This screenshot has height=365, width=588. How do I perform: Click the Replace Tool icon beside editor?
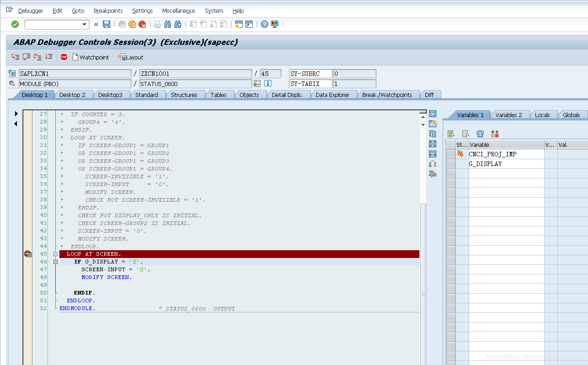point(433,134)
